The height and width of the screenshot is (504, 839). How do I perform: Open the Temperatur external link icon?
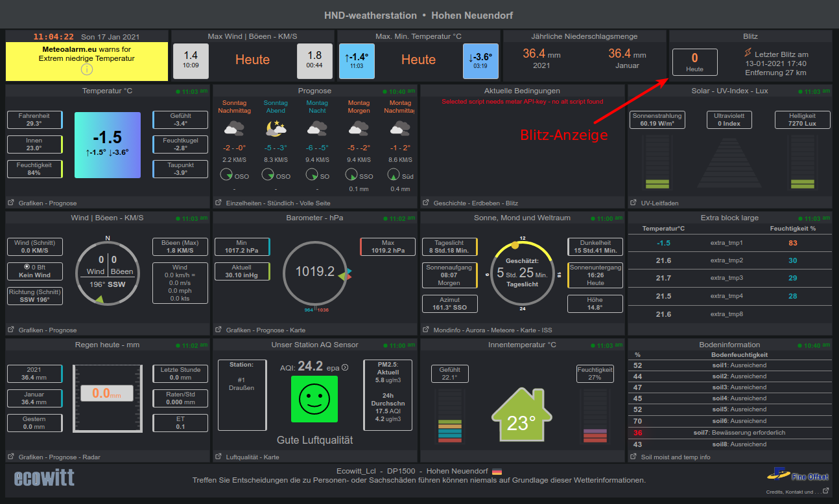coord(10,203)
